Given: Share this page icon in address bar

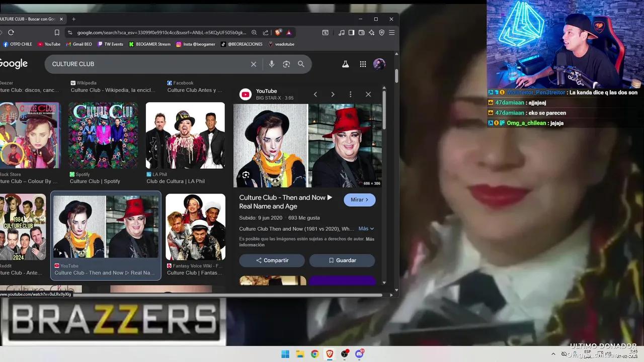Looking at the screenshot, I should [265, 33].
